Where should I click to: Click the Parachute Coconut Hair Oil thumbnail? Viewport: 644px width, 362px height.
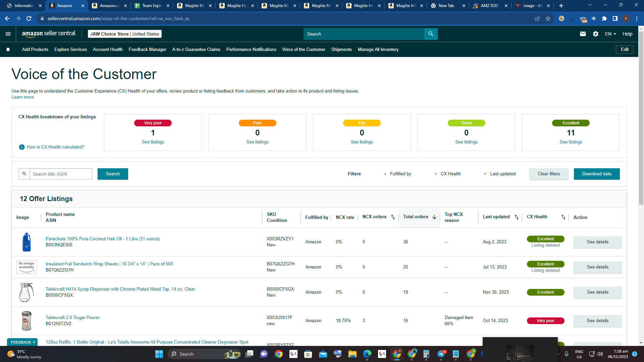26,242
